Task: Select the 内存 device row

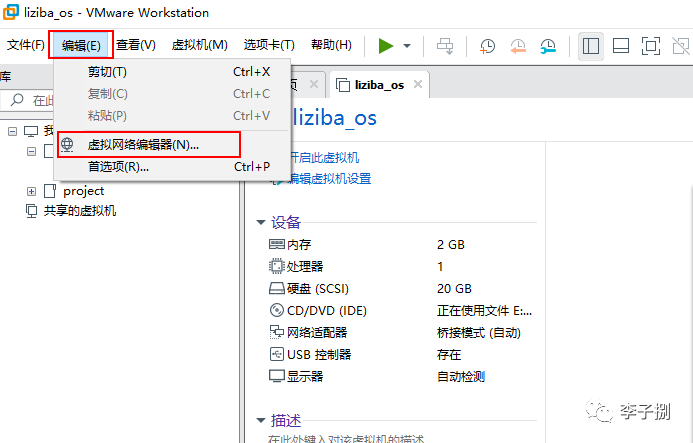Action: coord(402,244)
